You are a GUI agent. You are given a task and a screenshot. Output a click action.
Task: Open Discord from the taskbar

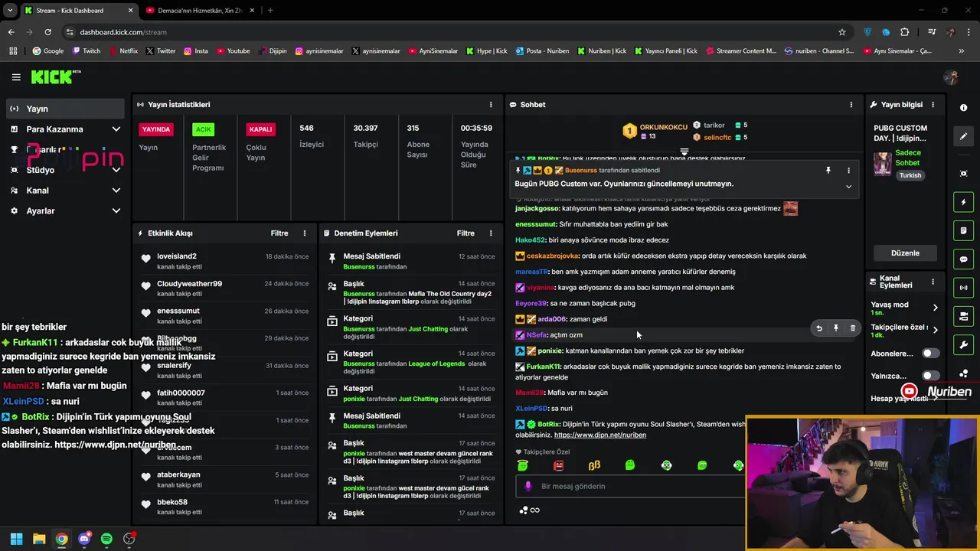tap(84, 539)
